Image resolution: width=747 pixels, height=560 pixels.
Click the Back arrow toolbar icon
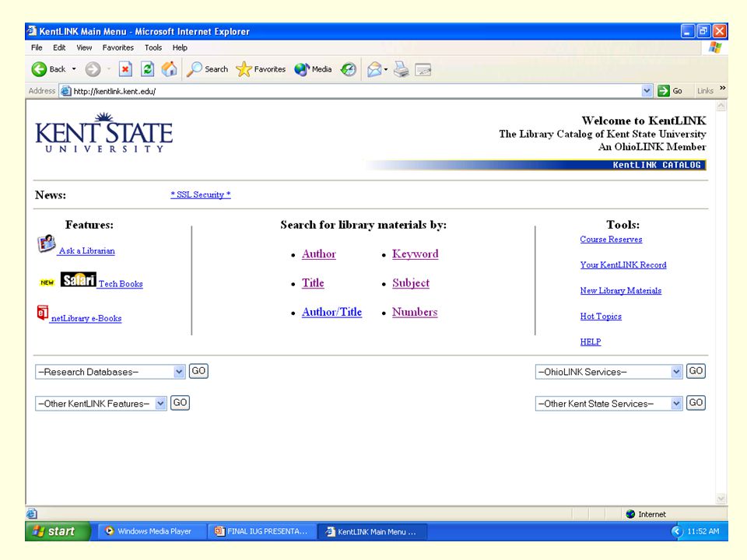39,69
